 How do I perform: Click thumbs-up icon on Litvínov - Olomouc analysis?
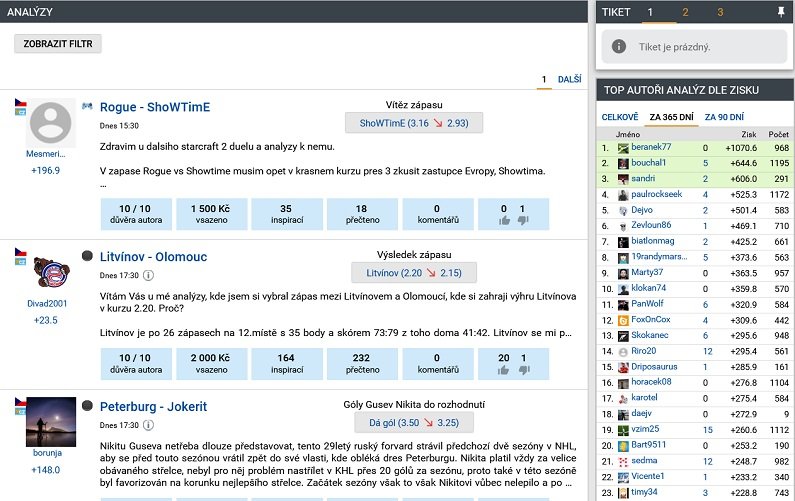point(503,370)
